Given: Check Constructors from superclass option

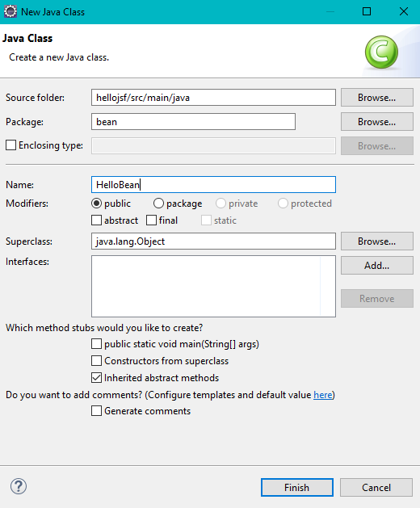Looking at the screenshot, I should (x=97, y=360).
